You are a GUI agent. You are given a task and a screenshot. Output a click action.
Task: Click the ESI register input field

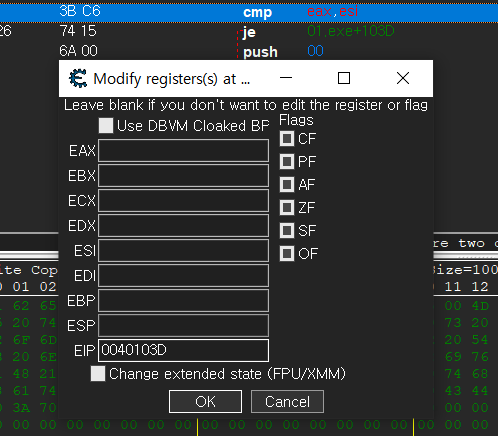(183, 251)
